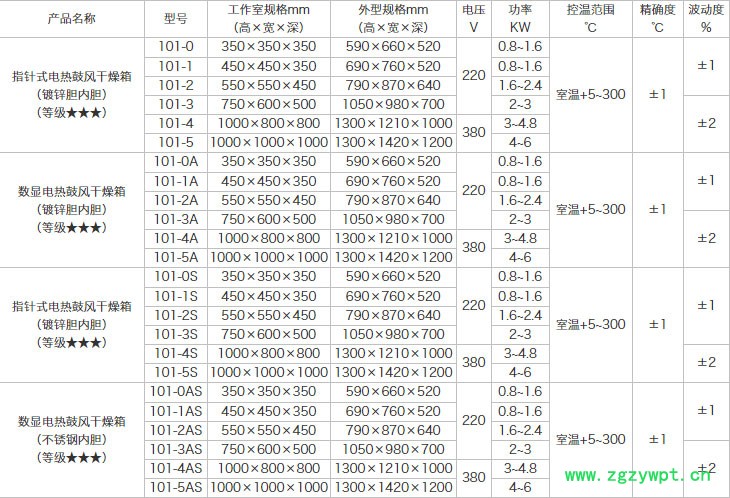The image size is (730, 498).
Task: Select the 型号 column header
Action: [x=176, y=19]
